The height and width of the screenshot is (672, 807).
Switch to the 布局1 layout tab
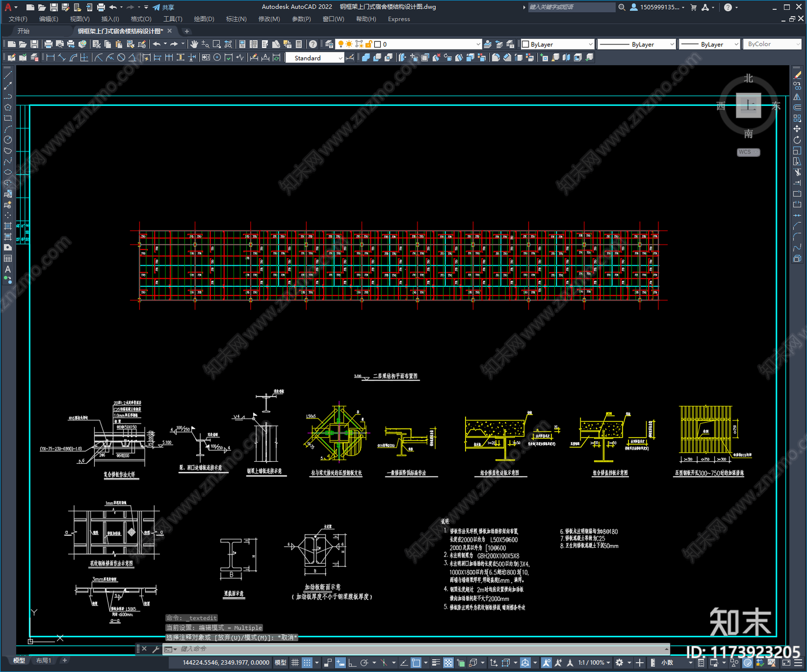[44, 660]
